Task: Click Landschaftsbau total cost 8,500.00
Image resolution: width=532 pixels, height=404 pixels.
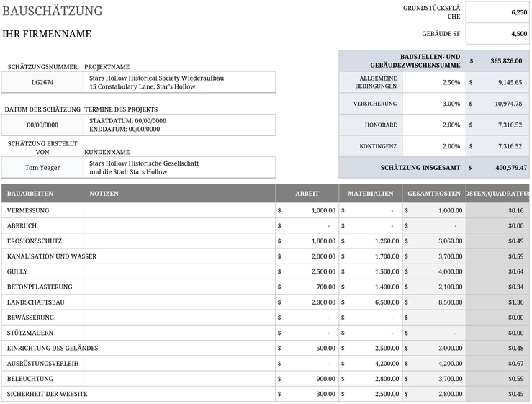Action: pos(434,302)
